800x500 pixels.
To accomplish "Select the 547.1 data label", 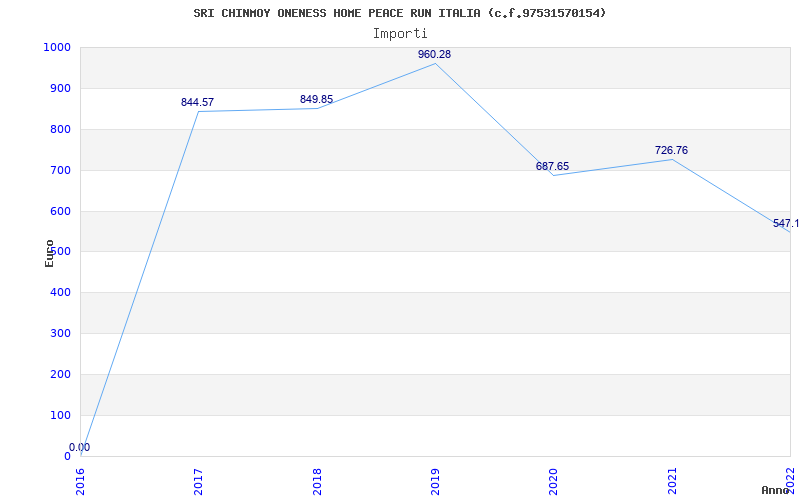I will pyautogui.click(x=786, y=223).
